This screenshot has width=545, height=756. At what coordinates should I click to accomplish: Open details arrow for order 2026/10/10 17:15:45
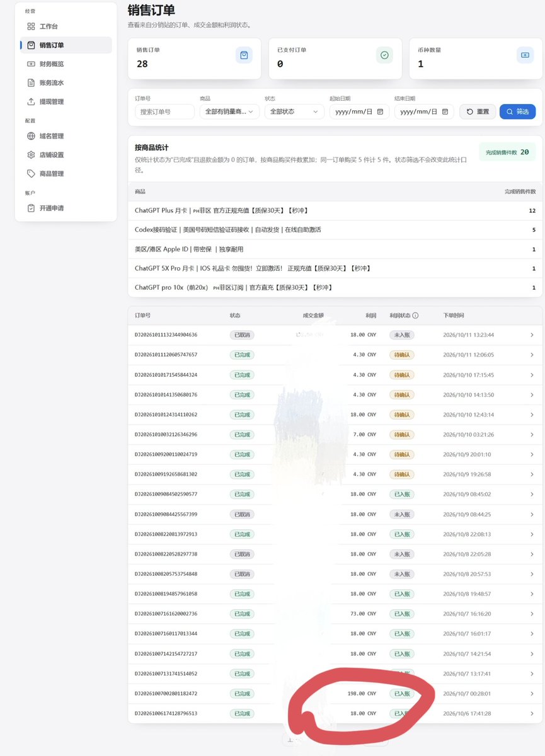[532, 375]
